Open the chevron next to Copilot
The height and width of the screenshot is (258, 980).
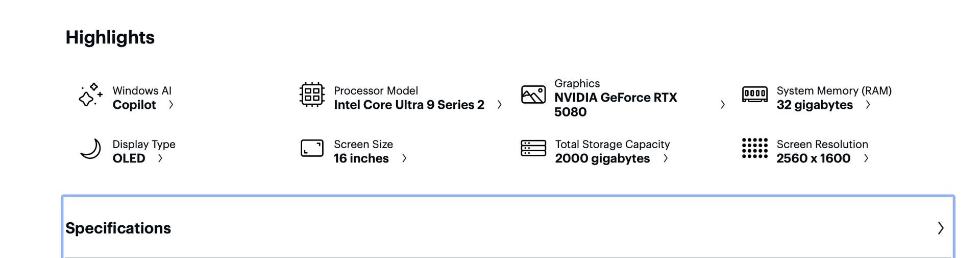click(x=171, y=105)
